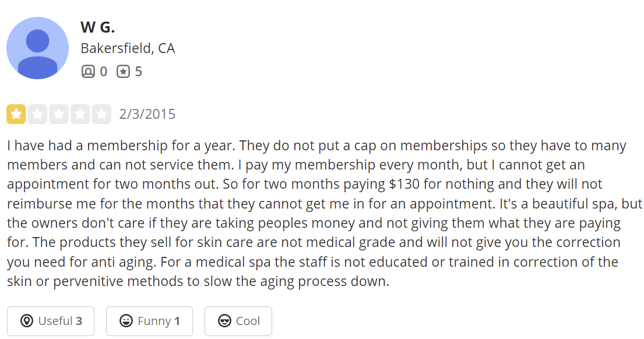Click the review date 2/3/2015
Screen dimensions: 644x339
tap(147, 114)
